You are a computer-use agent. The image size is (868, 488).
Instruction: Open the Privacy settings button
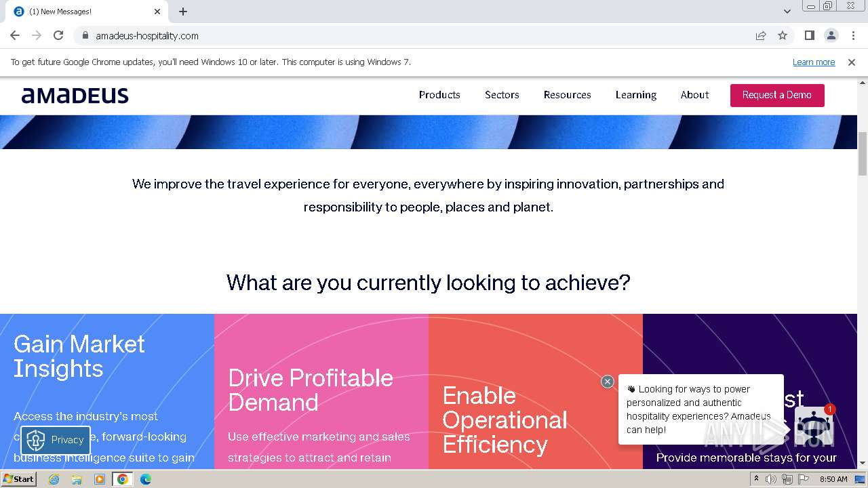point(56,440)
